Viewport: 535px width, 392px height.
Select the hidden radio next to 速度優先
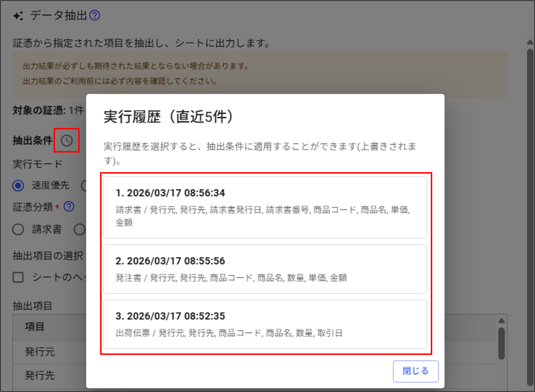tap(84, 185)
